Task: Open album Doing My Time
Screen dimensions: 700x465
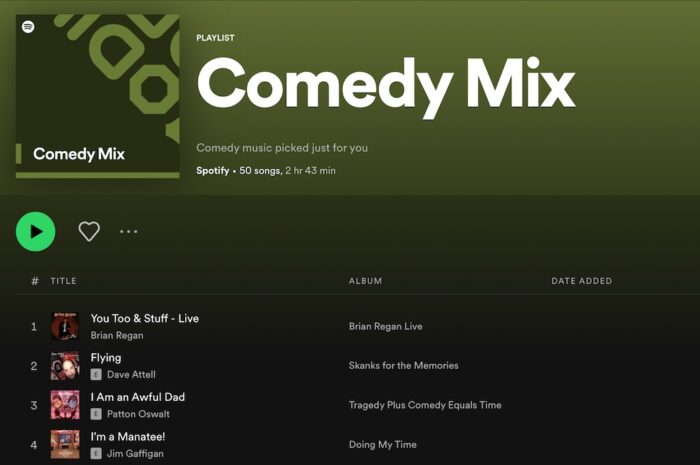Action: click(383, 444)
